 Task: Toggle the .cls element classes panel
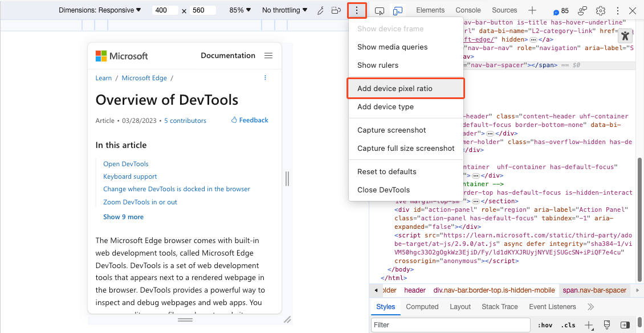pos(568,325)
